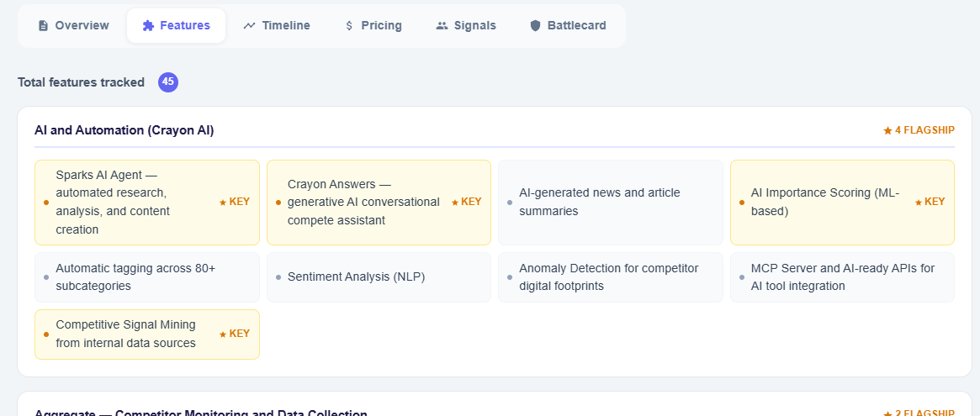Click the Pricing dollar-sign icon
980x416 pixels.
(349, 25)
